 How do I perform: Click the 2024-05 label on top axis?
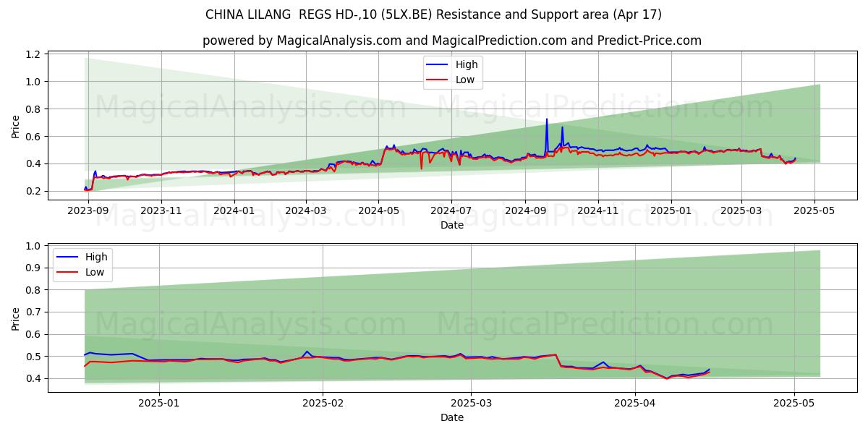(x=378, y=211)
